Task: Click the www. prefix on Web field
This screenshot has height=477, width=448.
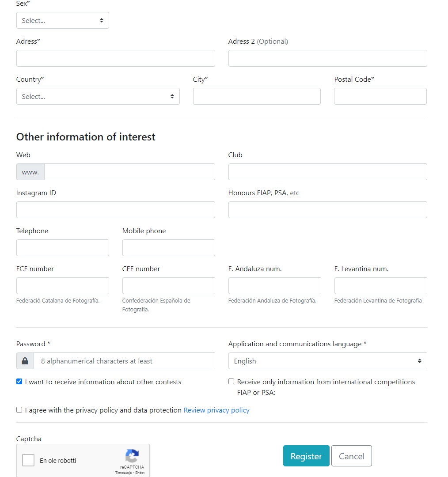Action: coord(30,172)
